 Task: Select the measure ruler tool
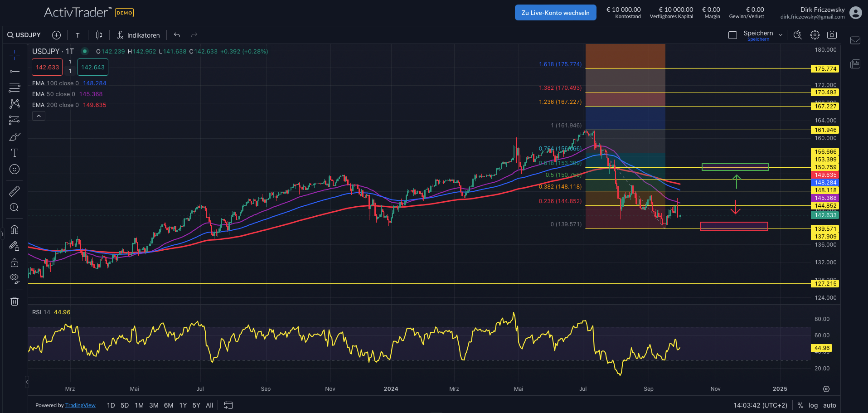pos(15,191)
